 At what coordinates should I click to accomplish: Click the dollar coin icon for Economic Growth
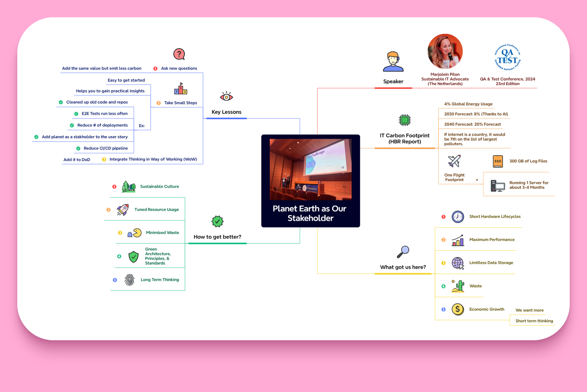point(458,309)
